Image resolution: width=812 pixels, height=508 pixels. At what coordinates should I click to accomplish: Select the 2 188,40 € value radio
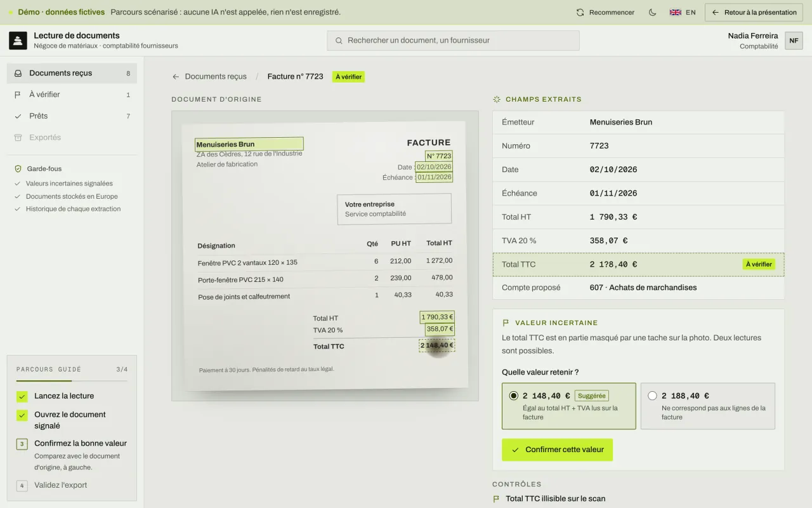pos(652,396)
